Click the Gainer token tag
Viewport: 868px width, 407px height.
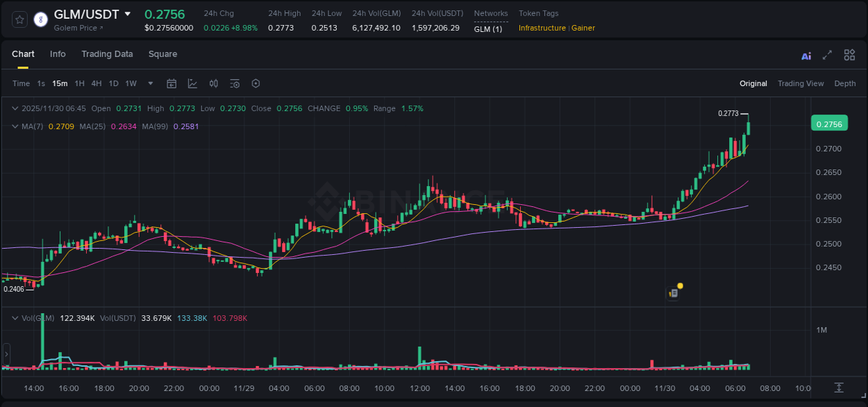click(x=583, y=28)
